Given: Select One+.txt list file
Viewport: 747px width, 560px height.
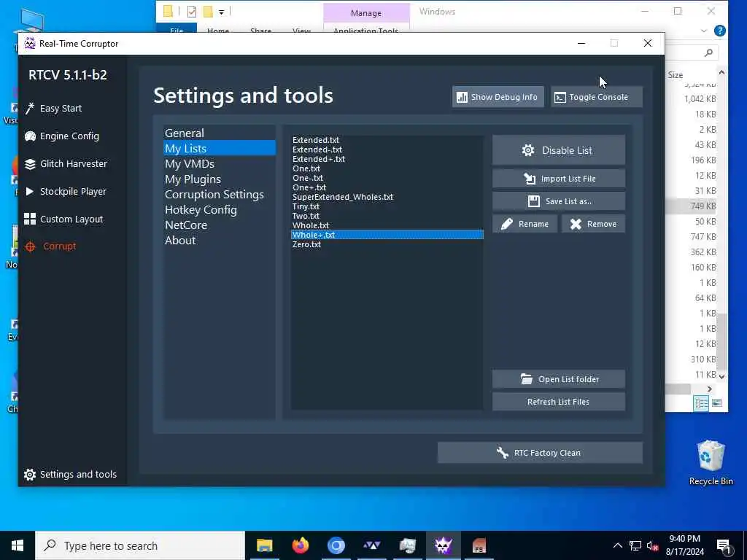Looking at the screenshot, I should tap(387, 187).
